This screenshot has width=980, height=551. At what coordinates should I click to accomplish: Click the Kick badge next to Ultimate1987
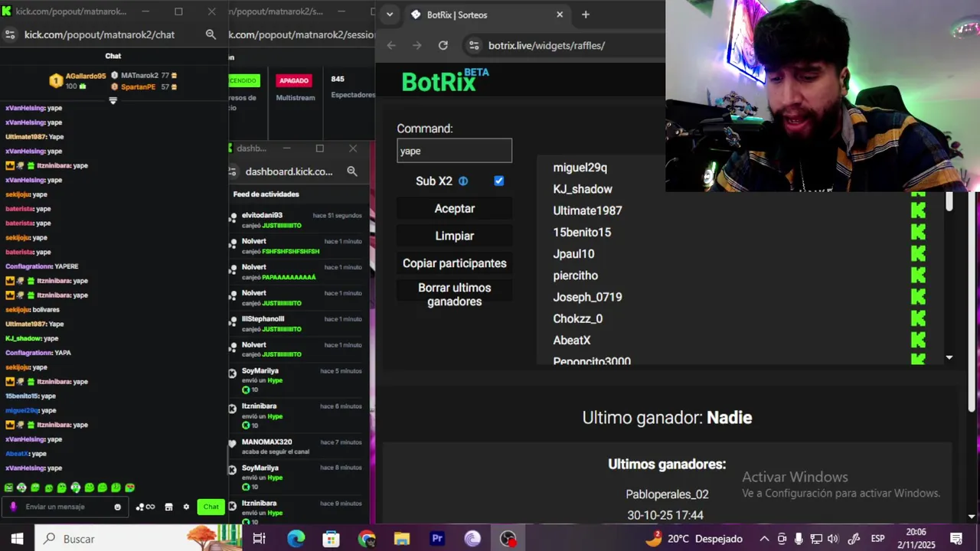pyautogui.click(x=918, y=210)
